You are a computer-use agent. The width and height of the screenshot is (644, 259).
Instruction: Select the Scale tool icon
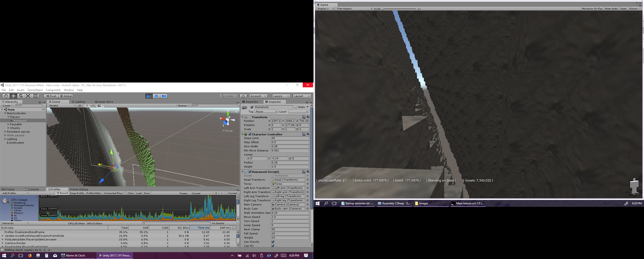(28, 96)
